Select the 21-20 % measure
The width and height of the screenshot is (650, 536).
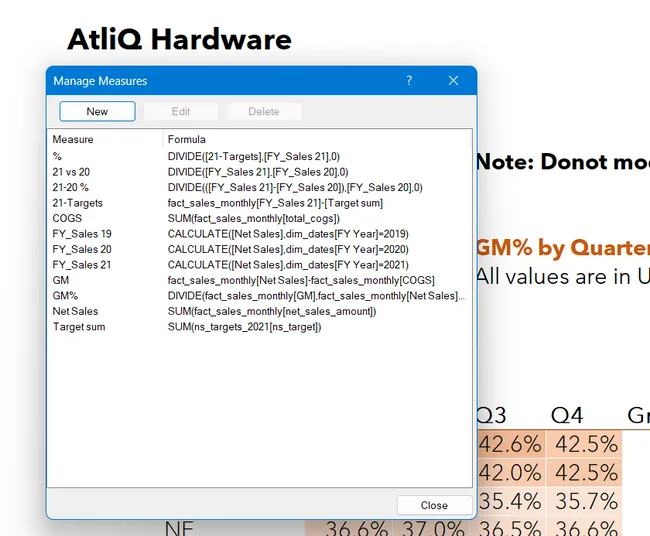[71, 187]
